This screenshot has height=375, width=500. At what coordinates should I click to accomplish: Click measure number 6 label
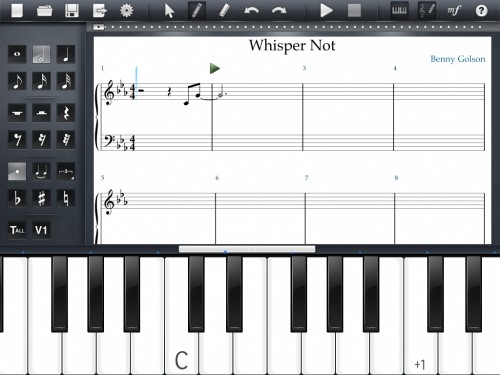pyautogui.click(x=217, y=178)
